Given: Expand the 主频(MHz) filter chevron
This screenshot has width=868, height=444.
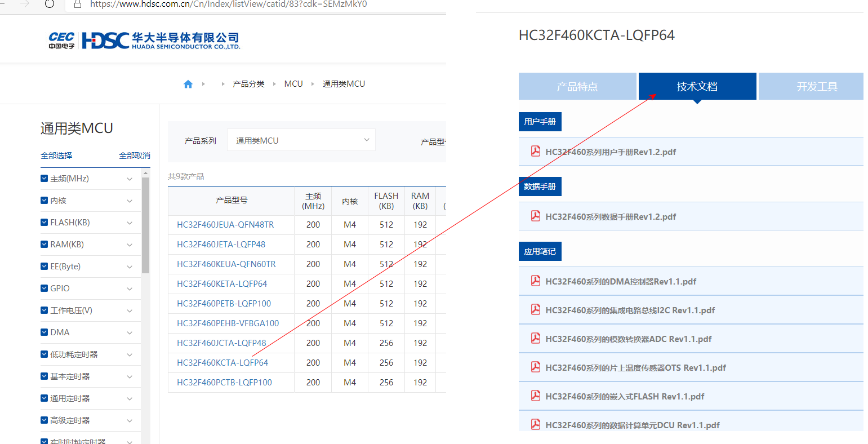Looking at the screenshot, I should [x=130, y=179].
